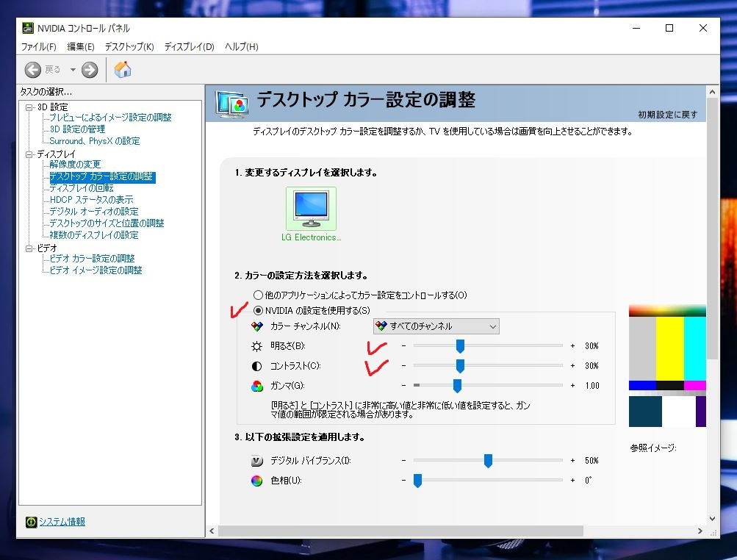737x560 pixels.
Task: Open the システム情報 link
Action: [62, 522]
